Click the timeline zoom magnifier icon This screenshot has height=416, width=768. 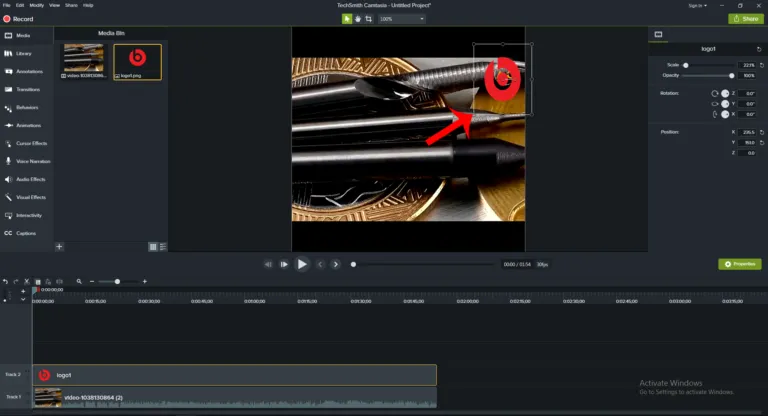pos(79,282)
